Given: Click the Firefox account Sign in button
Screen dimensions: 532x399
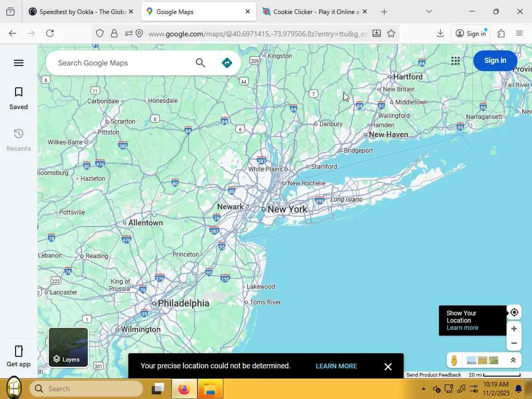Looking at the screenshot, I should tap(471, 33).
